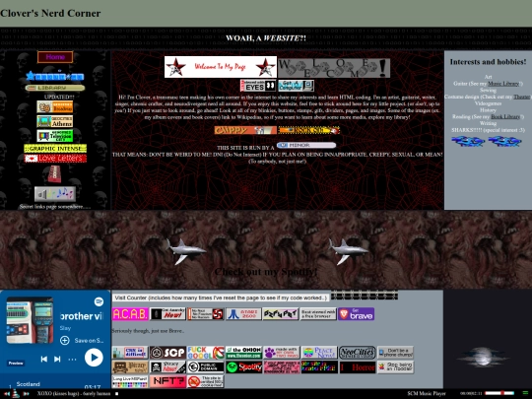This screenshot has height=399, width=532.
Task: Open the Love Letters blinkie
Action: click(x=55, y=158)
